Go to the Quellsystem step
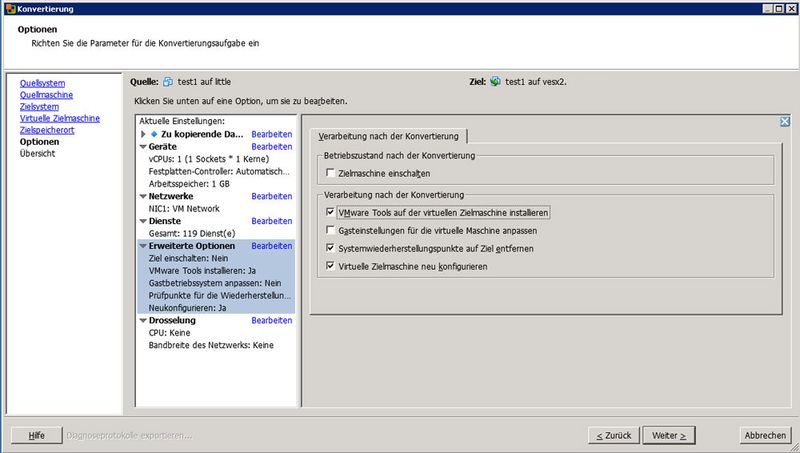800x453 pixels. point(42,83)
